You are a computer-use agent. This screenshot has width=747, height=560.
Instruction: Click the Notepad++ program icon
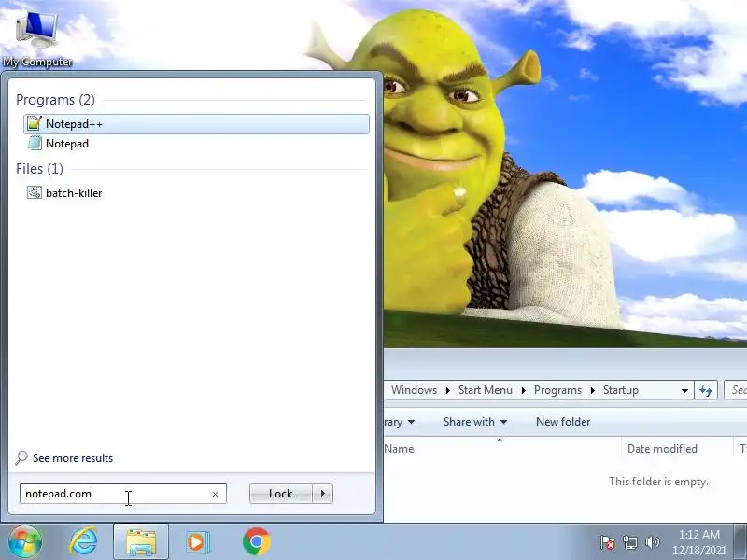point(35,123)
